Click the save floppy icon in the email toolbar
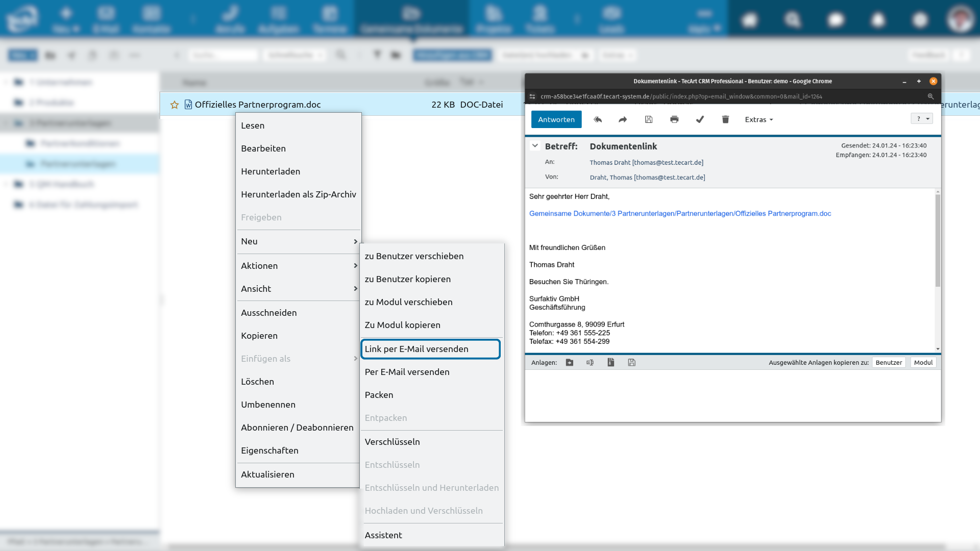The image size is (980, 551). 649,119
